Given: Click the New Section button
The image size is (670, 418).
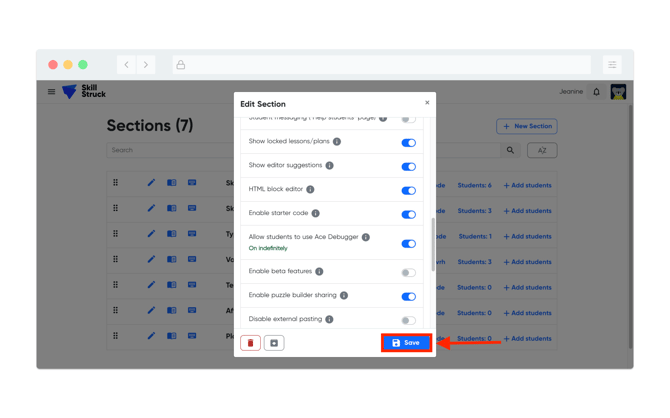Looking at the screenshot, I should coord(527,126).
